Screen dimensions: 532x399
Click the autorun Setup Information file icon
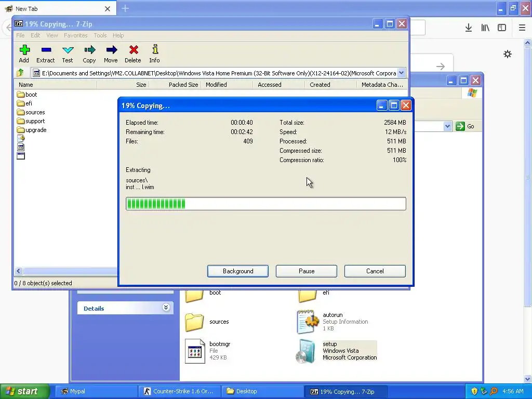[308, 321]
